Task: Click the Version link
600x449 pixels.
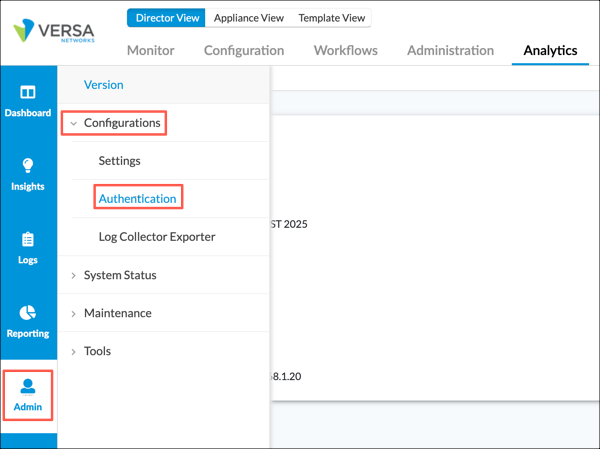Action: click(x=104, y=85)
